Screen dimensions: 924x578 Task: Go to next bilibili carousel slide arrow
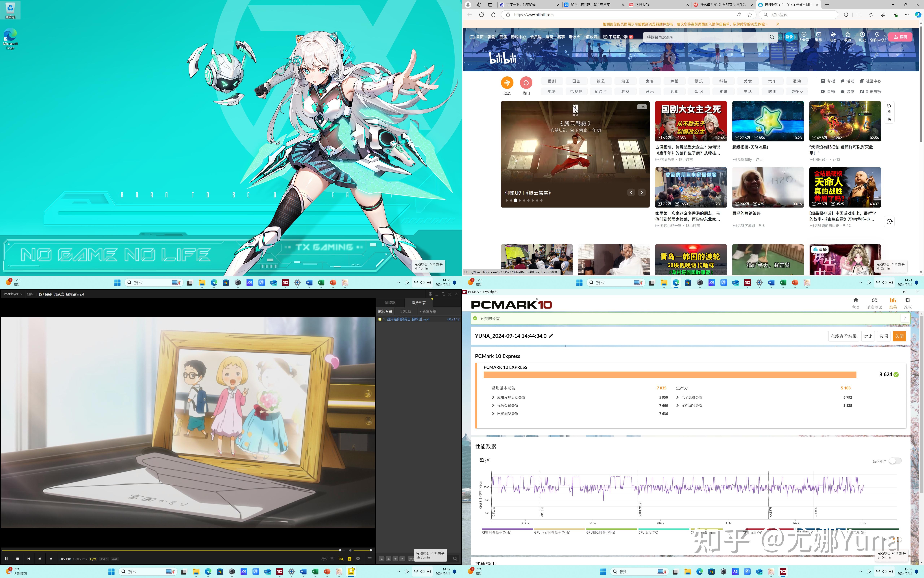642,192
